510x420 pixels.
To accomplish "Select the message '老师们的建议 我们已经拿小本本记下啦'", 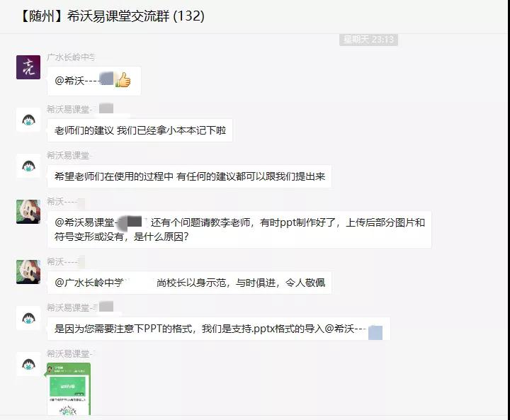I will pos(140,130).
